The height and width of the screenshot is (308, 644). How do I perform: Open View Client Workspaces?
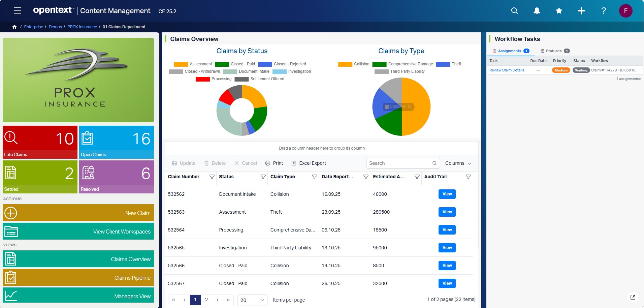(x=78, y=232)
